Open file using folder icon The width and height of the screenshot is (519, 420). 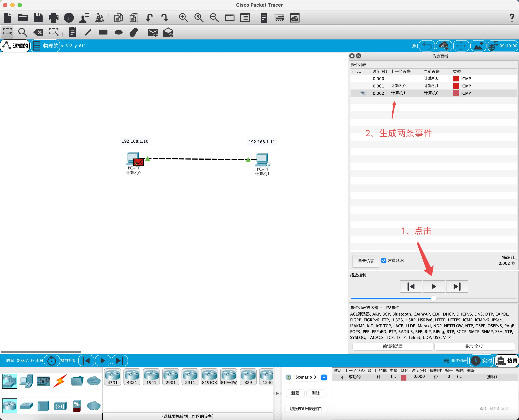23,18
